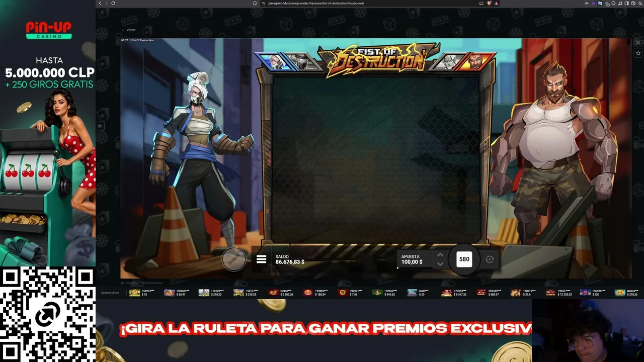
Task: Click the bookmark icon in address bar
Action: pyautogui.click(x=255, y=3)
